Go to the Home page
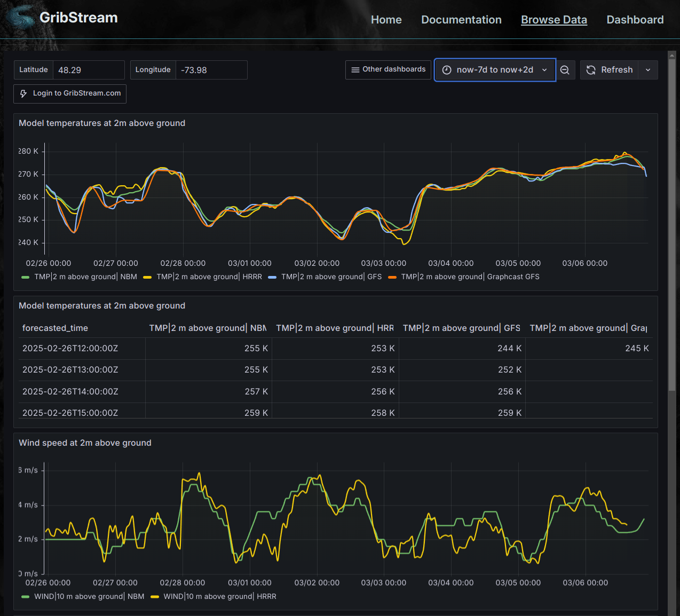Viewport: 680px width, 616px height. [386, 20]
